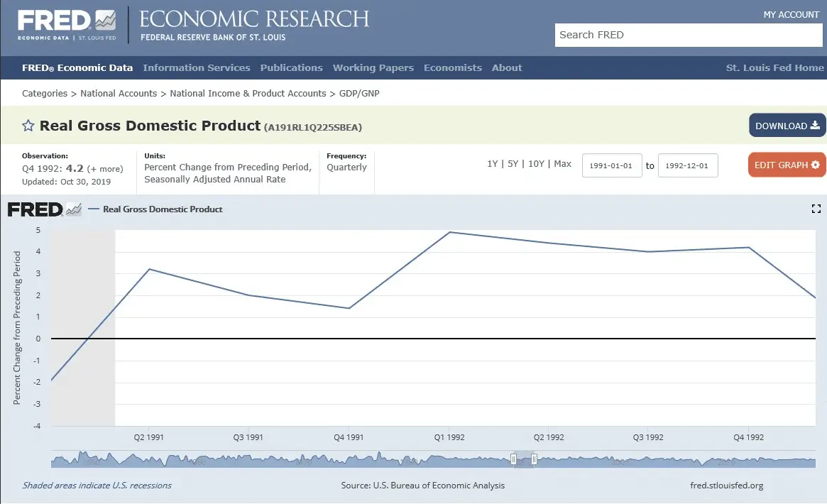Open the Information Services menu
The width and height of the screenshot is (827, 504).
point(197,68)
